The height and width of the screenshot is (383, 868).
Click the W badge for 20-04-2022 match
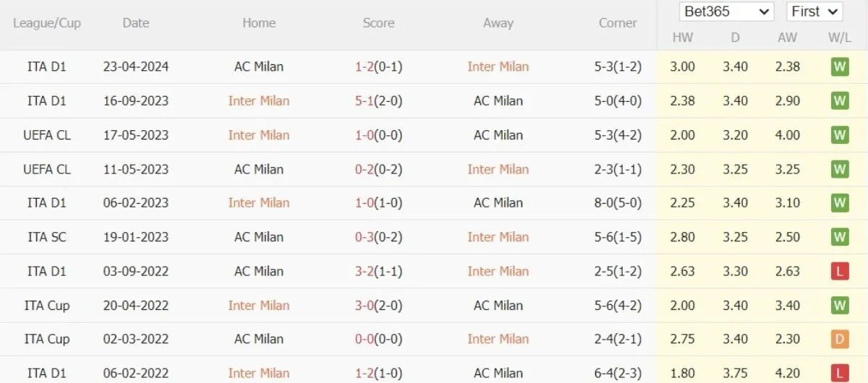click(x=839, y=306)
